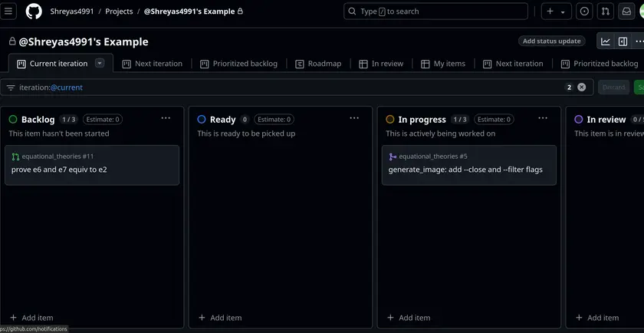The width and height of the screenshot is (644, 333).
Task: Click the Ready column 0 count badge
Action: (x=245, y=120)
